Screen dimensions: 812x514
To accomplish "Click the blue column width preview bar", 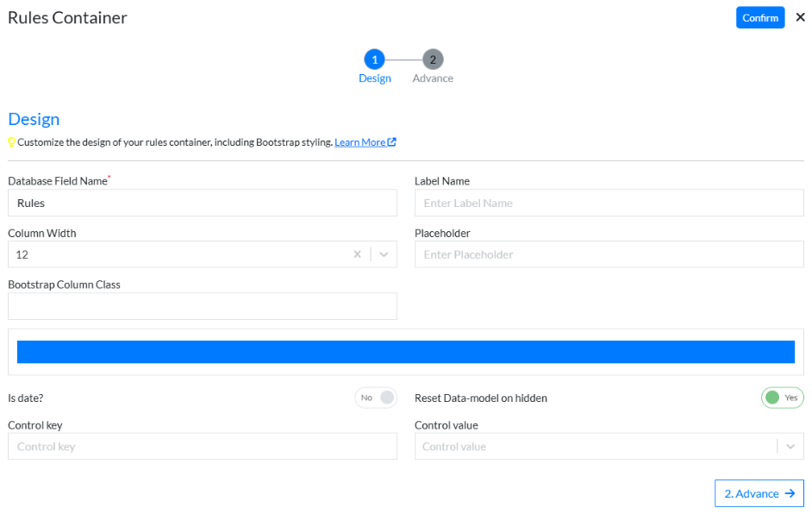I will 405,352.
